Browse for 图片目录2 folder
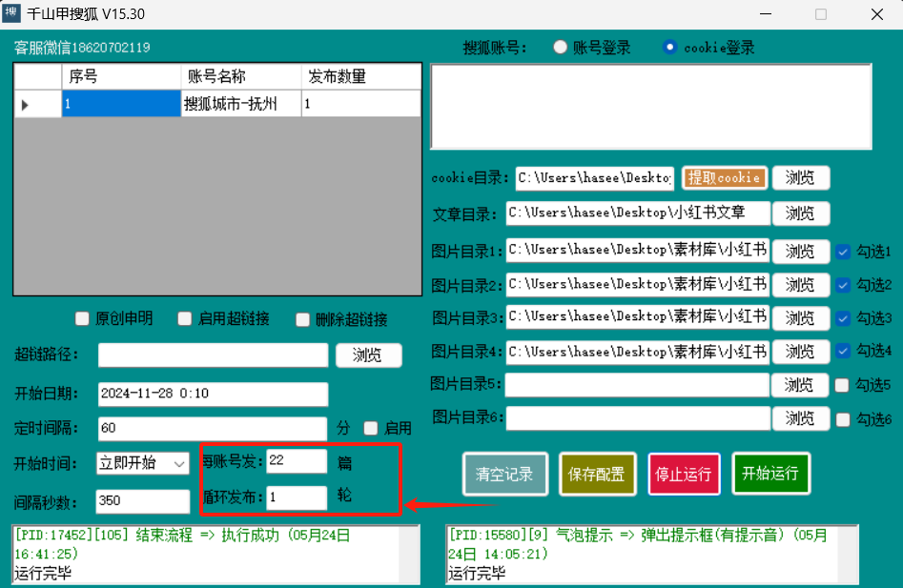The height and width of the screenshot is (588, 903). pyautogui.click(x=800, y=285)
